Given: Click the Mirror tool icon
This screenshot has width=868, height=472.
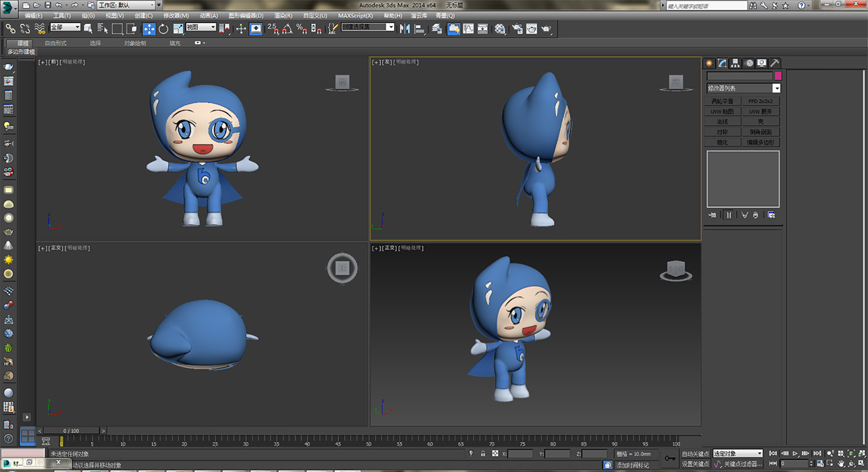Looking at the screenshot, I should 405,29.
